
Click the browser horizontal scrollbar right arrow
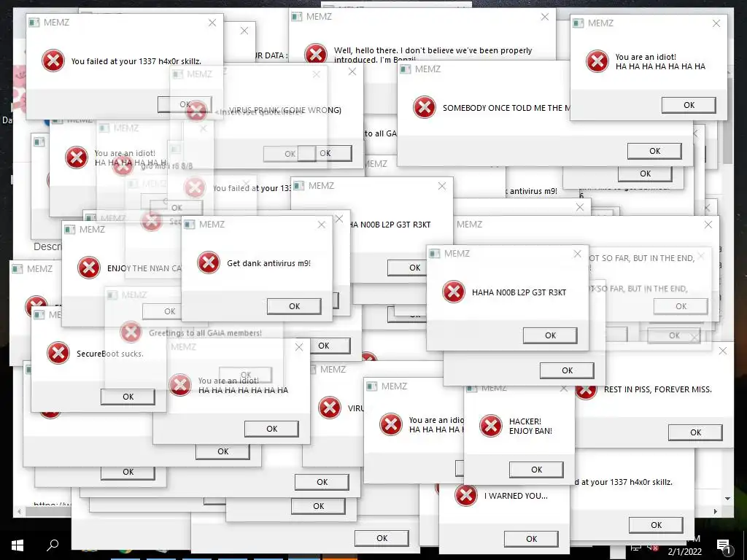pyautogui.click(x=715, y=511)
